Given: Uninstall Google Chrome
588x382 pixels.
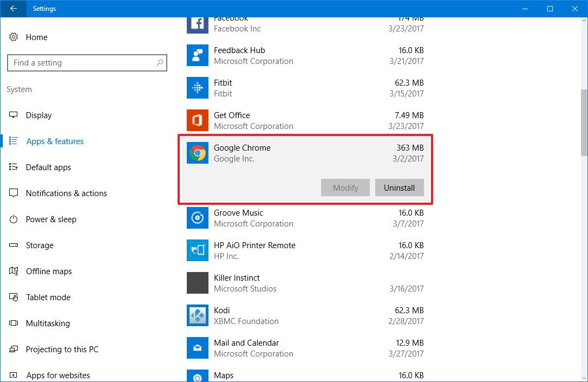Looking at the screenshot, I should point(399,187).
